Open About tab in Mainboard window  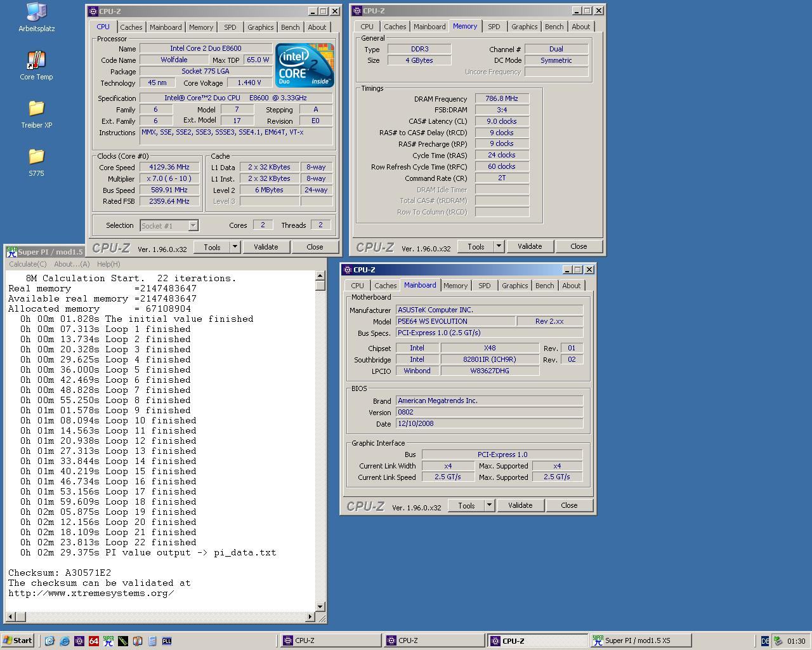point(572,286)
